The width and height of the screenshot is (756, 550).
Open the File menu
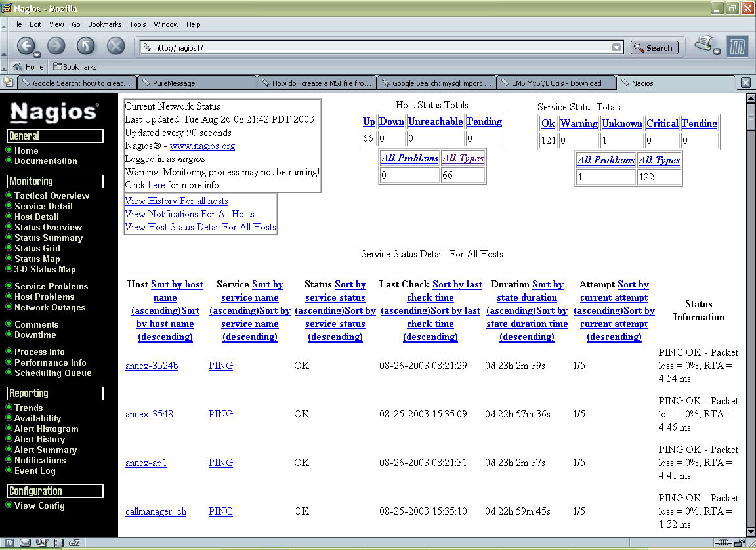[x=16, y=24]
